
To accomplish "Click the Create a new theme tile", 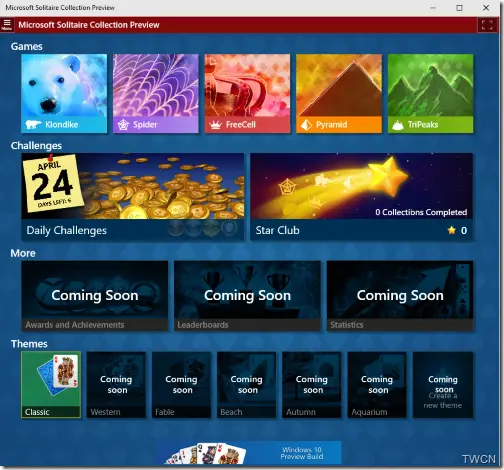I will point(443,385).
